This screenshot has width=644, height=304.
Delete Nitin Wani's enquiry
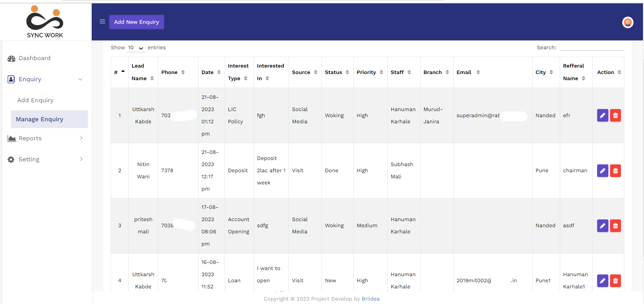pyautogui.click(x=615, y=171)
